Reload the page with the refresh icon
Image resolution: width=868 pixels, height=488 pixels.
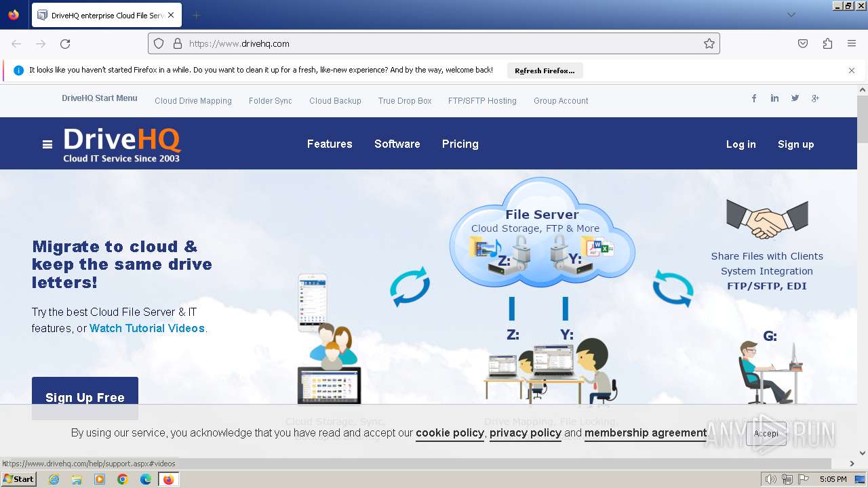65,43
